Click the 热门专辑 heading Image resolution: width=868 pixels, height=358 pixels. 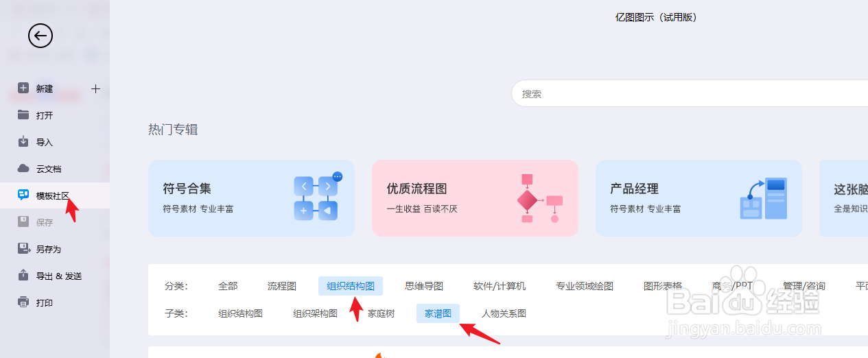pyautogui.click(x=173, y=129)
